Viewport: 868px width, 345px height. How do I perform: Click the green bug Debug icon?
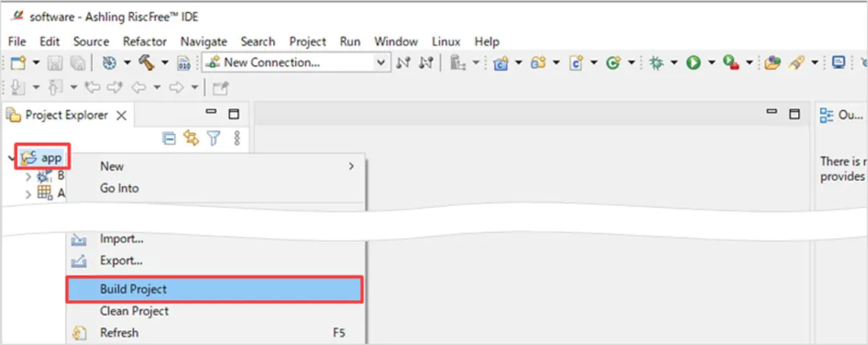656,64
